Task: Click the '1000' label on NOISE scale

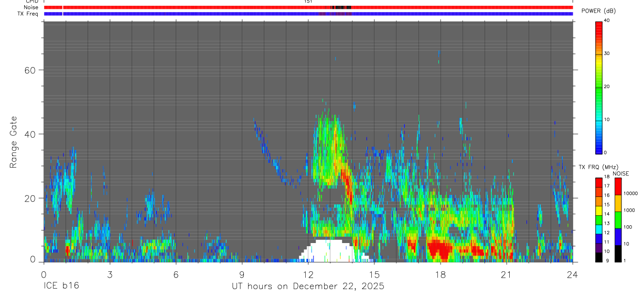Action: [x=629, y=210]
